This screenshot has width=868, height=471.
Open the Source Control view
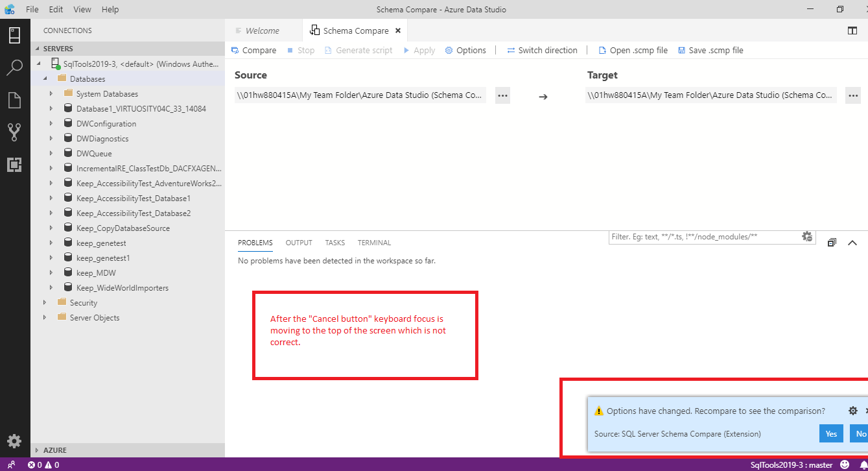click(14, 132)
